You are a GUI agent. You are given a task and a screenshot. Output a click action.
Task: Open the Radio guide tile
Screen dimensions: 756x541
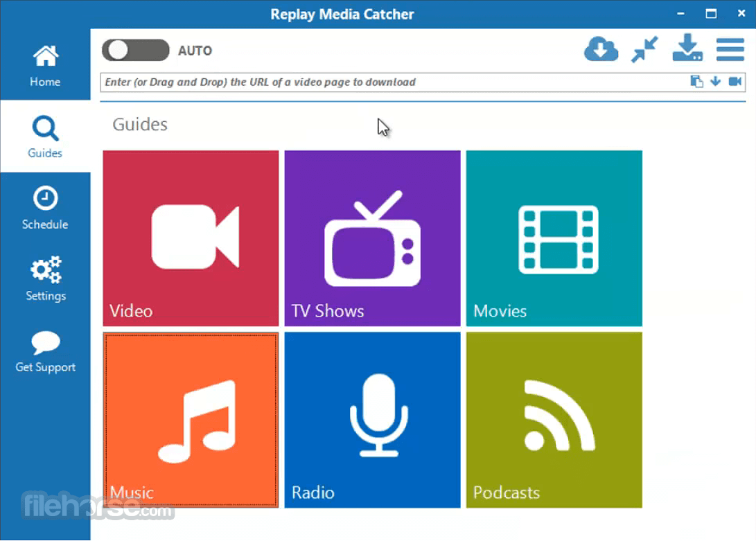372,420
